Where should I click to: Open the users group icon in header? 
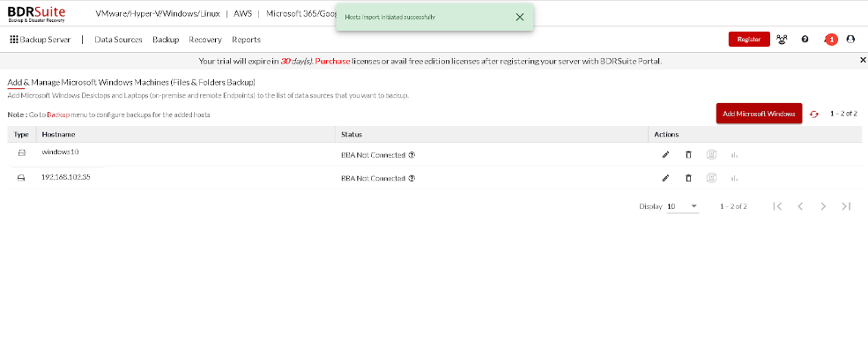[782, 40]
